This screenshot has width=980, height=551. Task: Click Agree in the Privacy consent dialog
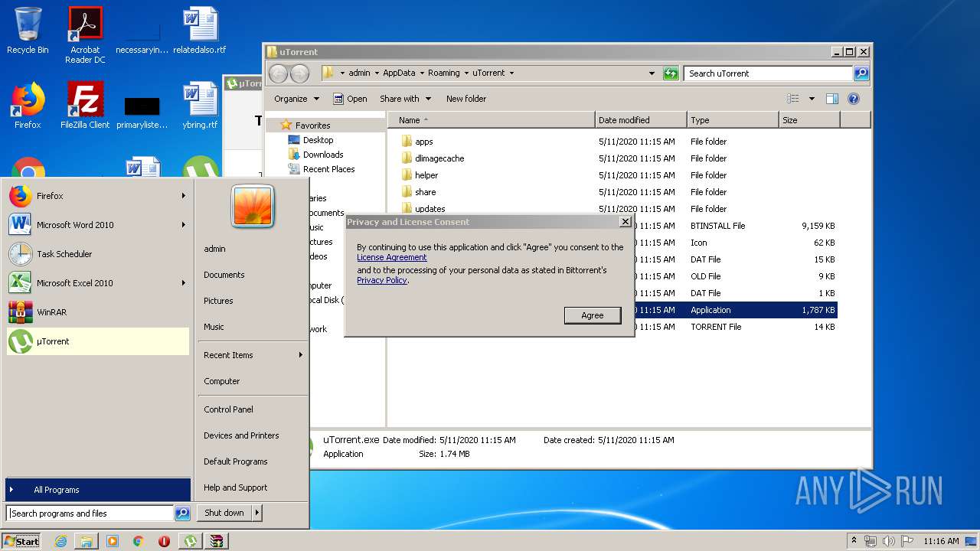click(x=593, y=315)
